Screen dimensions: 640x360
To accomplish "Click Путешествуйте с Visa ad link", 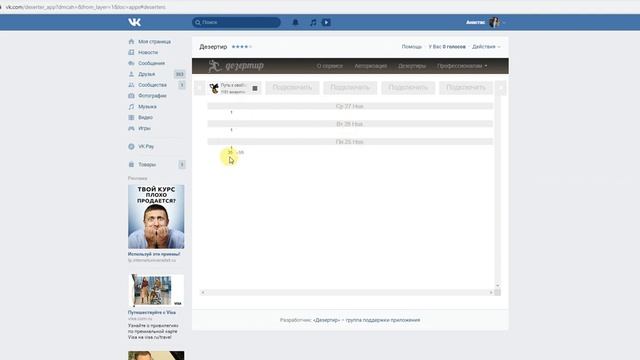I will [152, 313].
